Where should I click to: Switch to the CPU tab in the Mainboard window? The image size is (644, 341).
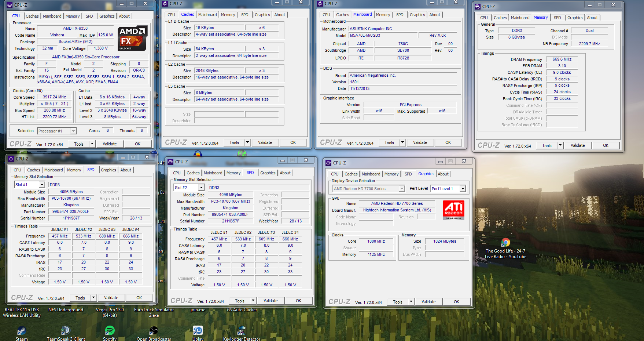[326, 15]
